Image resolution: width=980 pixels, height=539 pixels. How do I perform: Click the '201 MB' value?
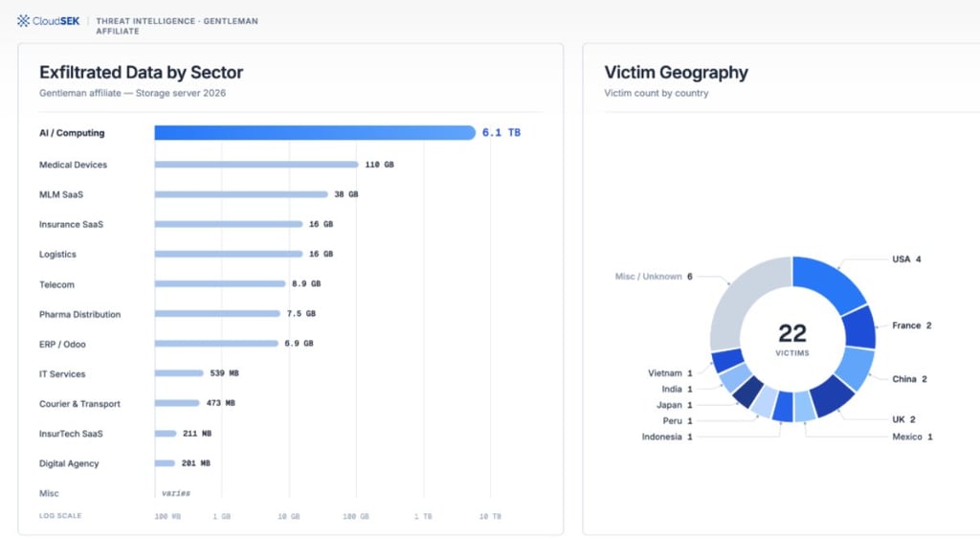(195, 463)
